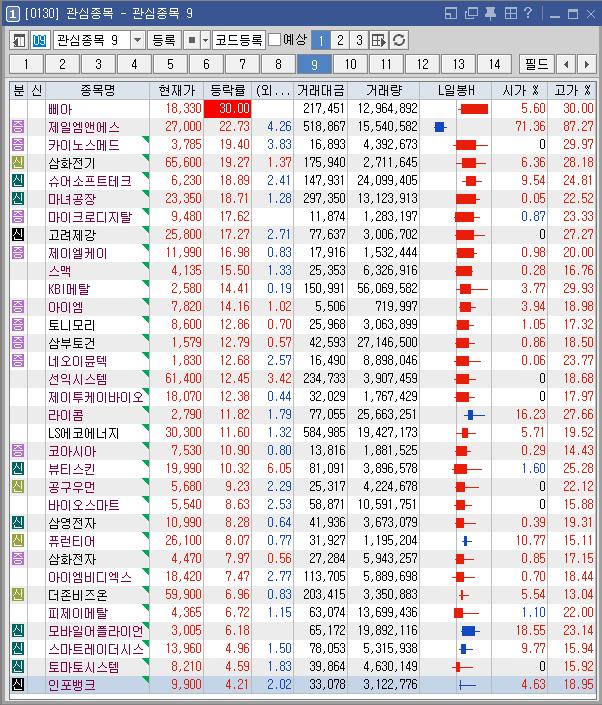Click the refresh icon in toolbar
The height and width of the screenshot is (705, 602).
[x=399, y=40]
